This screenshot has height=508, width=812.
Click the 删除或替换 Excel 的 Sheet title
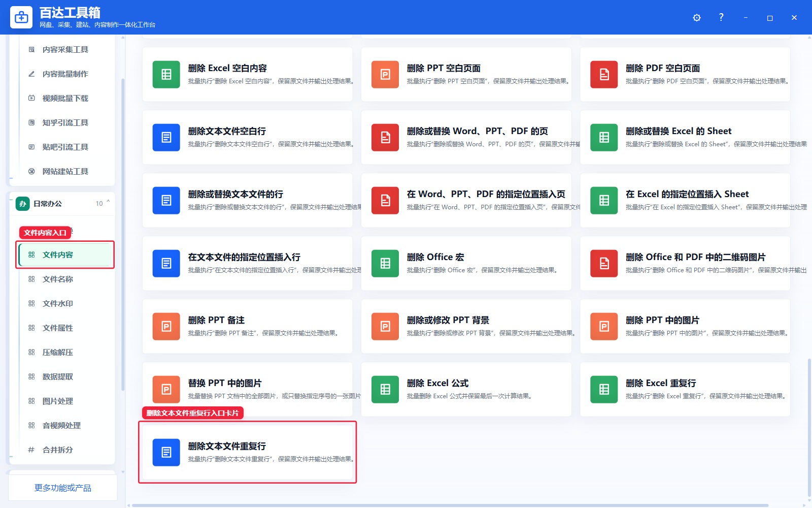679,131
